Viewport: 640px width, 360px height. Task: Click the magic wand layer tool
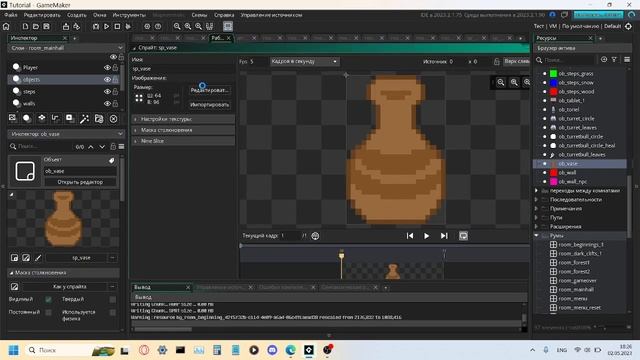pos(84,119)
